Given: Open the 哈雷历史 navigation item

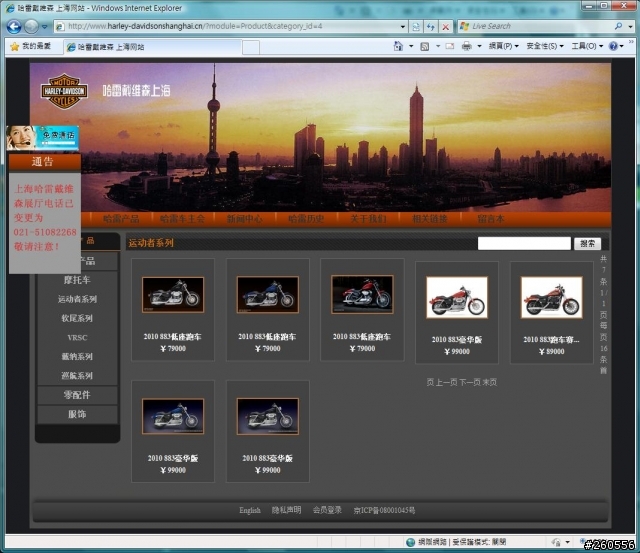Looking at the screenshot, I should coord(306,219).
